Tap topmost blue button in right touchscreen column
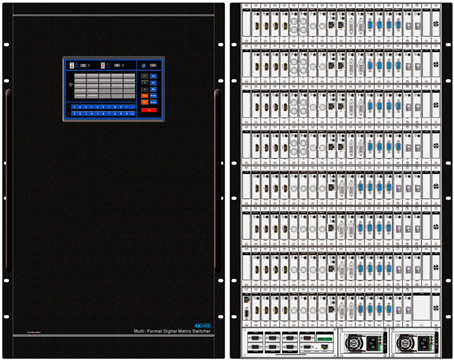 click(153, 76)
